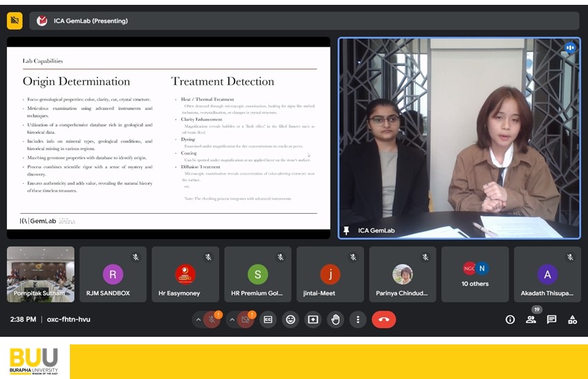Click the yellow icon in top-left corner
The height and width of the screenshot is (379, 588).
pos(15,21)
